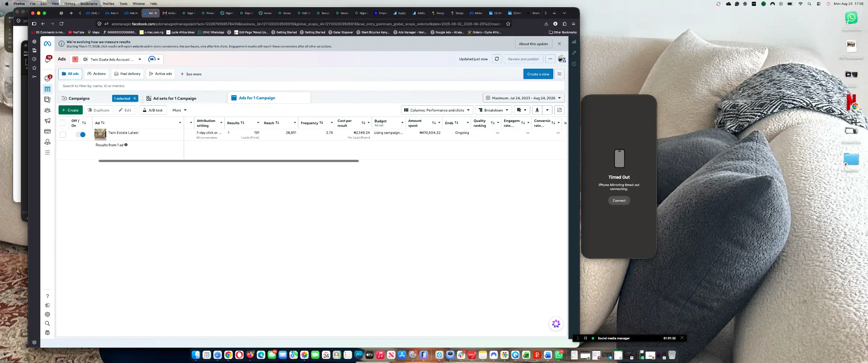868x363 pixels.
Task: Open the charts view icon
Action: tap(559, 110)
